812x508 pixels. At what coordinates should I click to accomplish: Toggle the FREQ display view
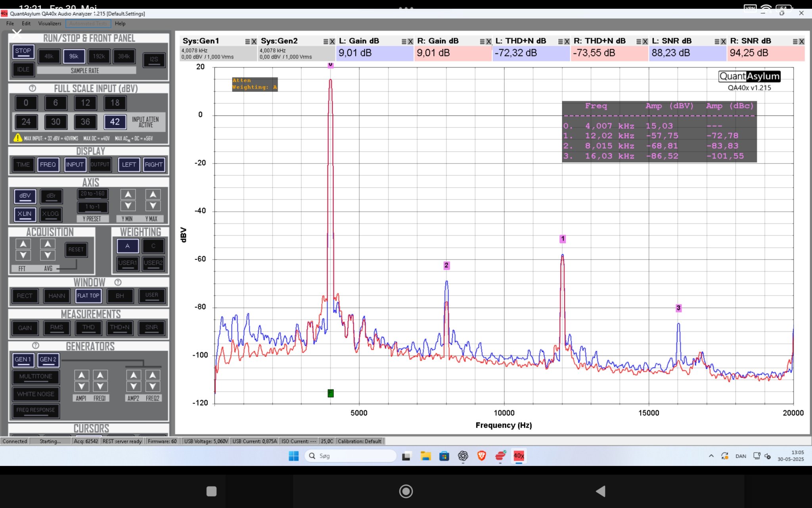click(48, 165)
